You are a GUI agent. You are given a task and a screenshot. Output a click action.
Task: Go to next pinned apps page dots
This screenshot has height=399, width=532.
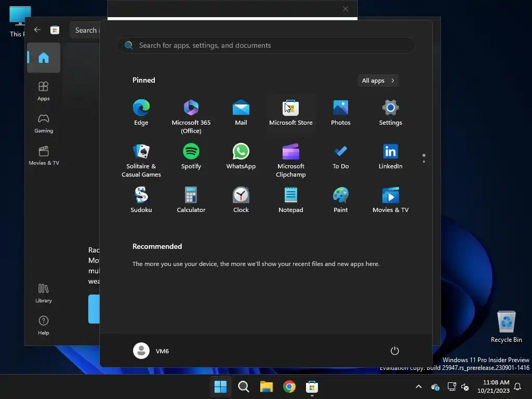(x=424, y=158)
